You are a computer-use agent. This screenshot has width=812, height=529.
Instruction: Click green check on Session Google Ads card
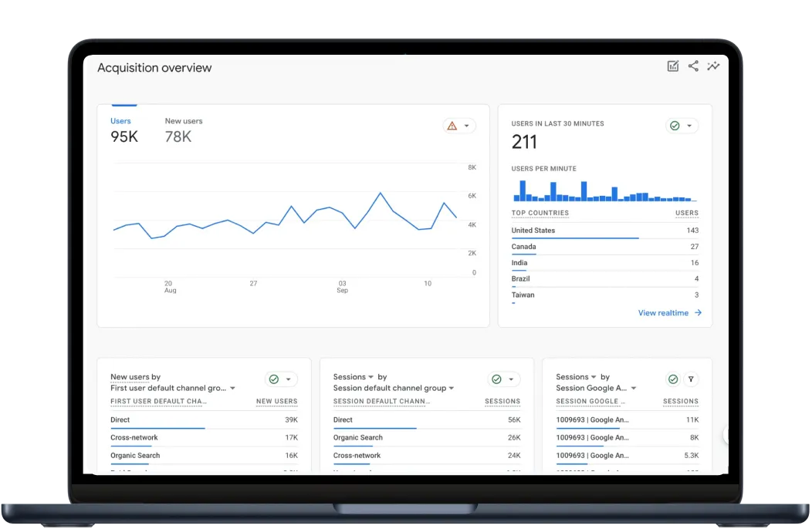click(673, 379)
